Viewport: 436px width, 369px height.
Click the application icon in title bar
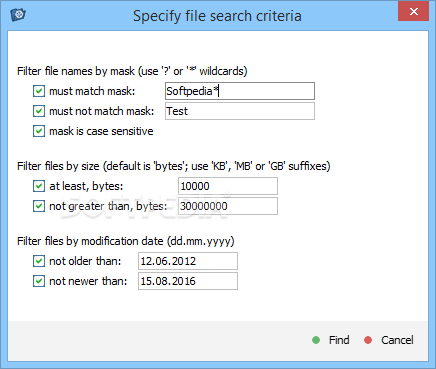point(18,15)
